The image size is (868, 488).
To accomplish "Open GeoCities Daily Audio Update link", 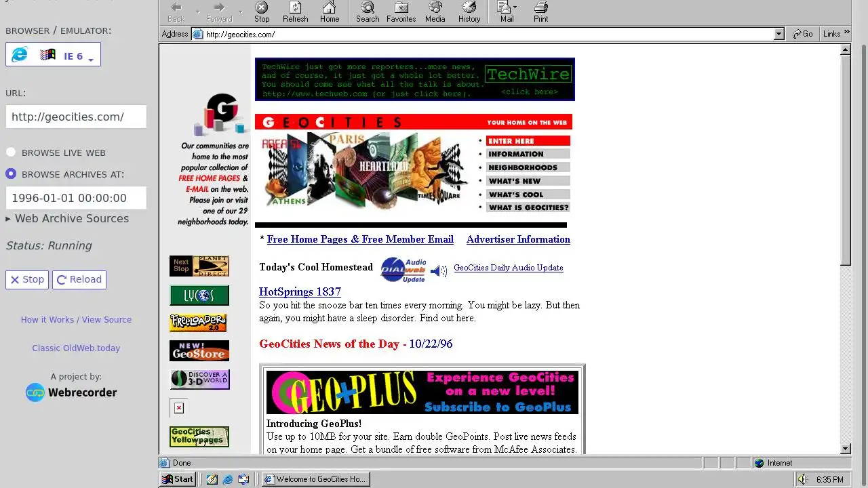I will point(509,268).
